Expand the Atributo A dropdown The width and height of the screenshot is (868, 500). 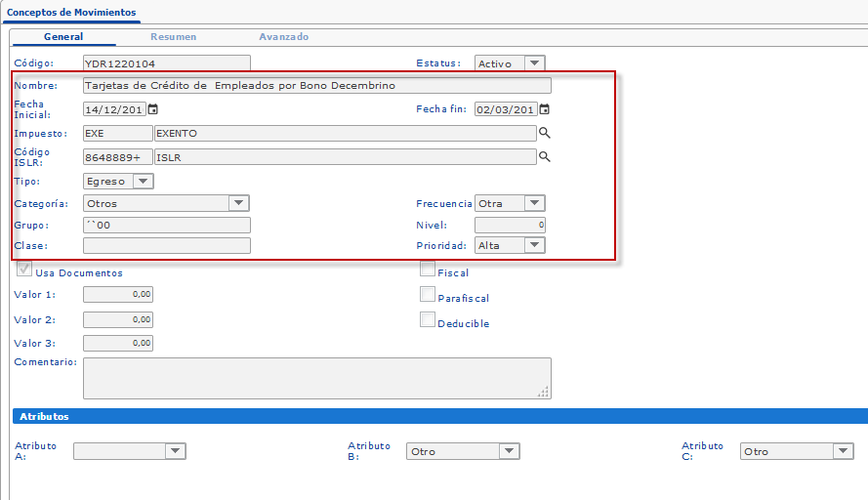coord(130,451)
